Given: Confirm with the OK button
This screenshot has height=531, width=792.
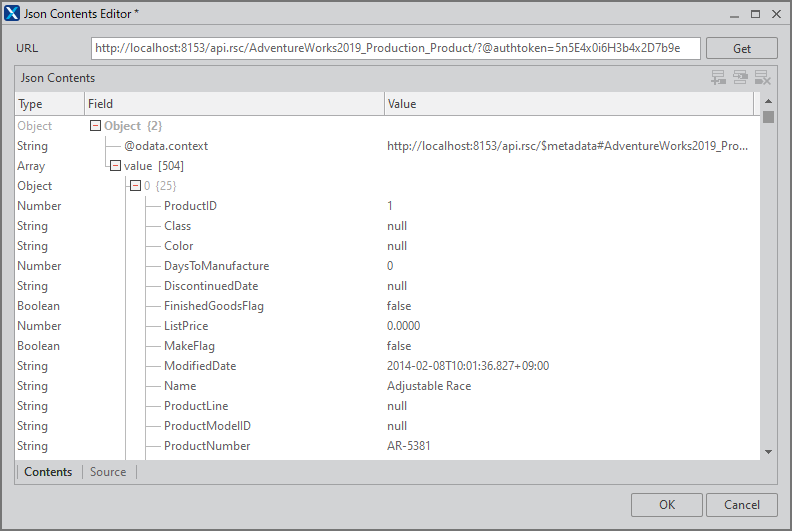Looking at the screenshot, I should [666, 505].
